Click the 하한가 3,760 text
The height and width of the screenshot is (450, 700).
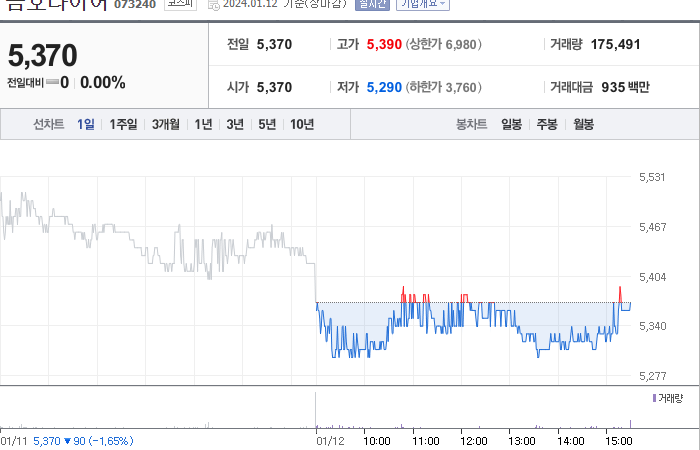tap(443, 87)
